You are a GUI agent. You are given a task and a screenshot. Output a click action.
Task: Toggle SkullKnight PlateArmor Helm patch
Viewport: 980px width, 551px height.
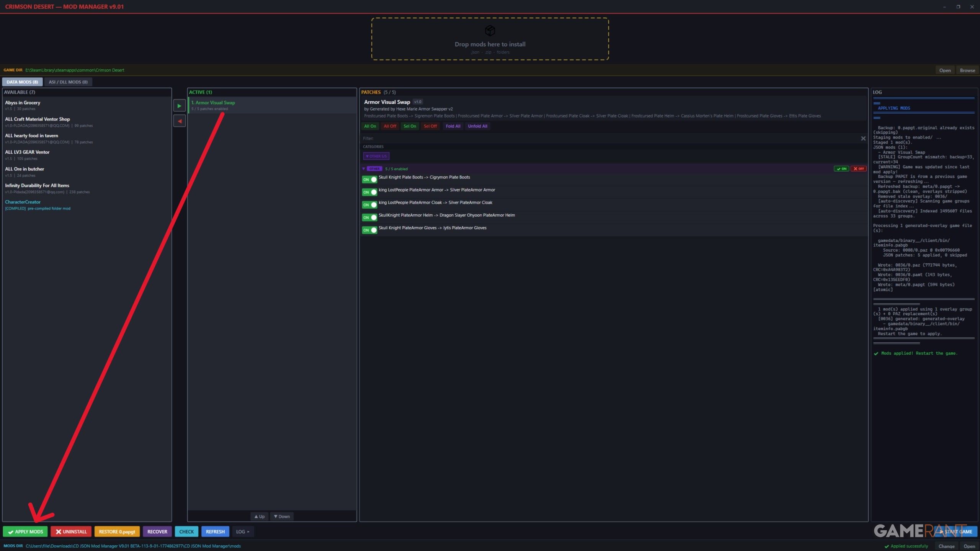click(x=369, y=217)
